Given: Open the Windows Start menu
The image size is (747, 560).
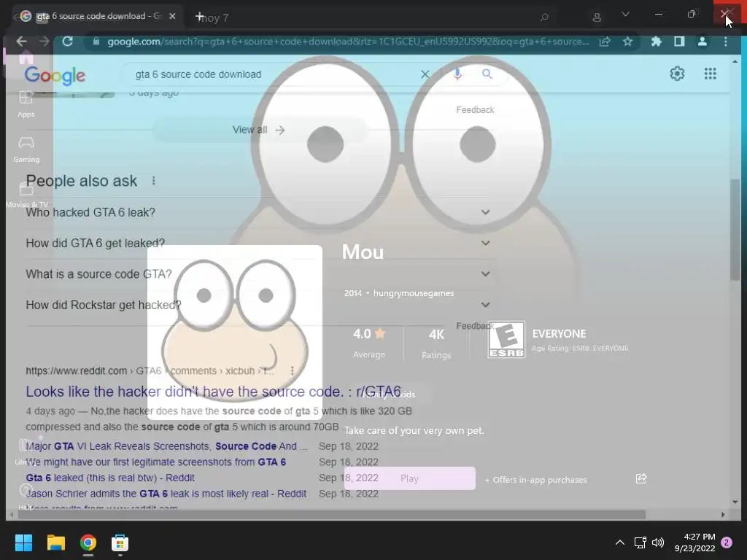Looking at the screenshot, I should (x=23, y=542).
